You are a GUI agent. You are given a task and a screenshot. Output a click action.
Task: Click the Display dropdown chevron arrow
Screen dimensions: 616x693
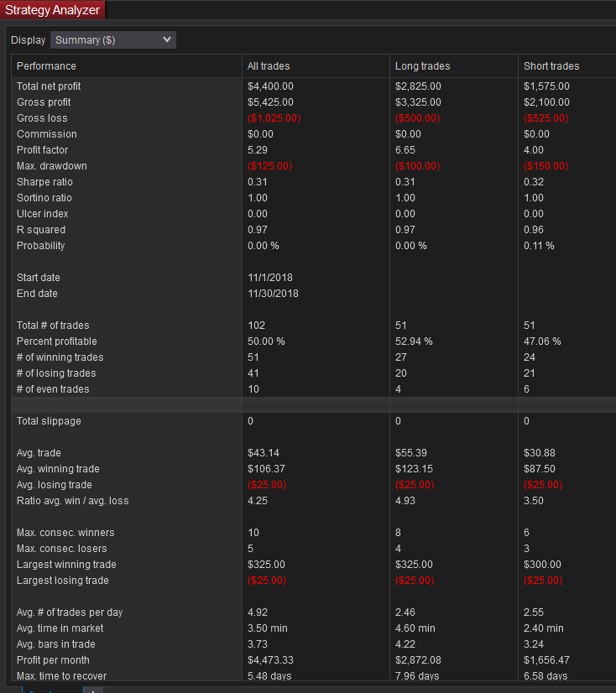[x=167, y=39]
